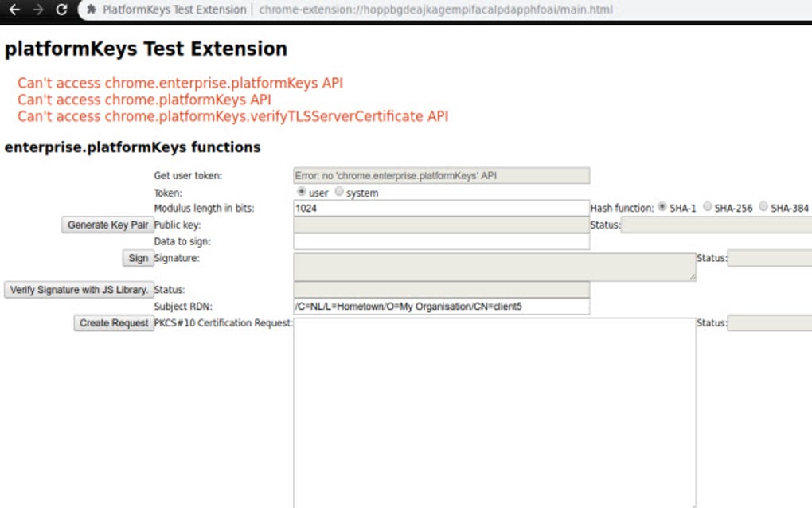Switch hash function to SHA-256
Viewport: 812px width, 508px height.
(707, 207)
